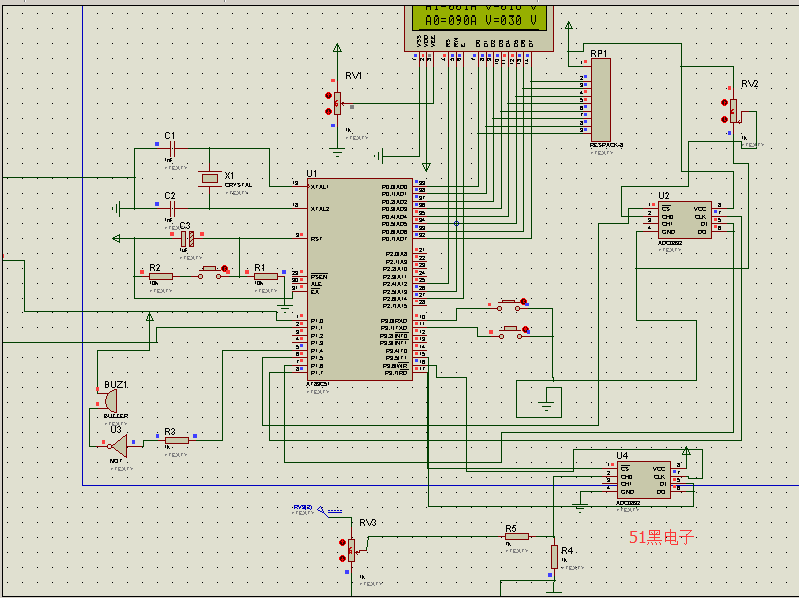
Task: Click the red 51黑电子 watermark text
Action: 661,537
